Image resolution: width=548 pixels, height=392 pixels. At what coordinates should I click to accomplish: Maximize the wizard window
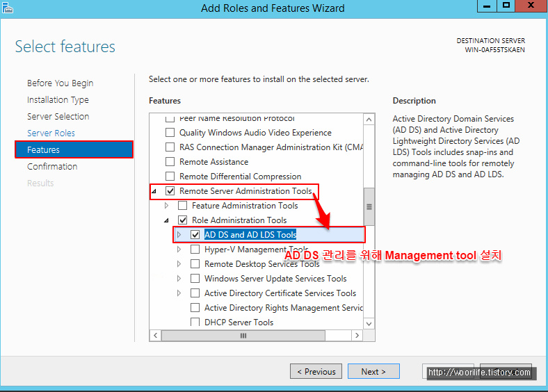(x=506, y=6)
